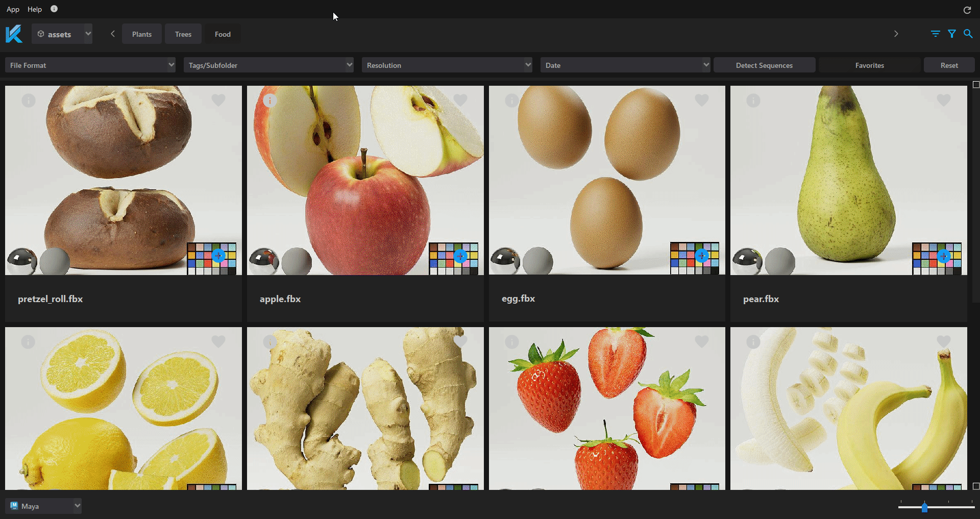
Task: Select the banana thumbnail
Action: 849,408
